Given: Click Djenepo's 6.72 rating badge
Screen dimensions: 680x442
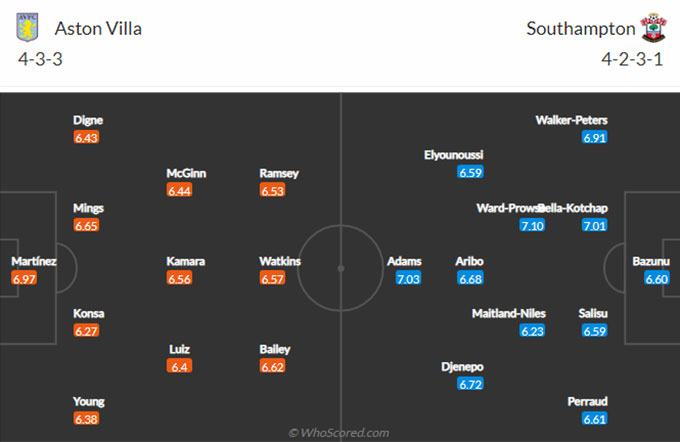Looking at the screenshot, I should pyautogui.click(x=471, y=384).
